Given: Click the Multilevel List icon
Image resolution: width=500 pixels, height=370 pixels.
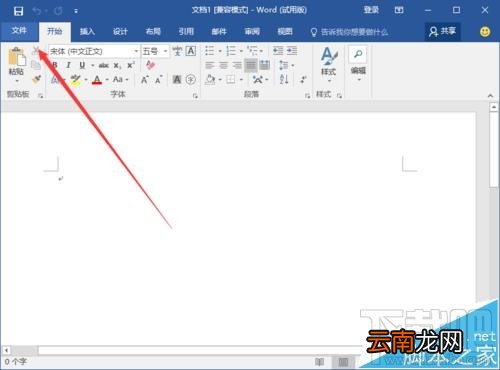Looking at the screenshot, I should coord(252,51).
